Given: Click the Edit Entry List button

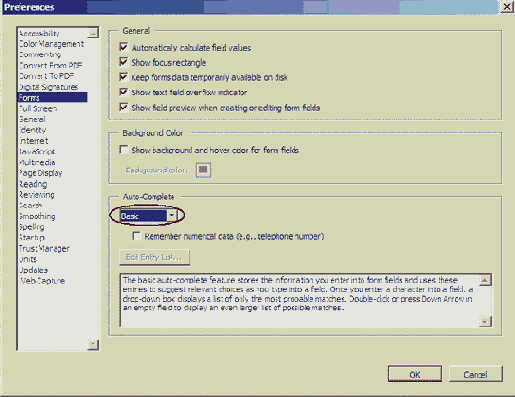Looking at the screenshot, I should [154, 257].
